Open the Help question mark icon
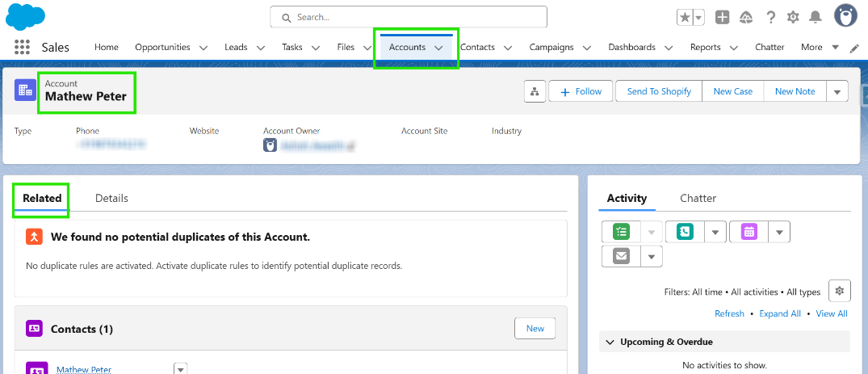This screenshot has width=868, height=374. [x=770, y=17]
